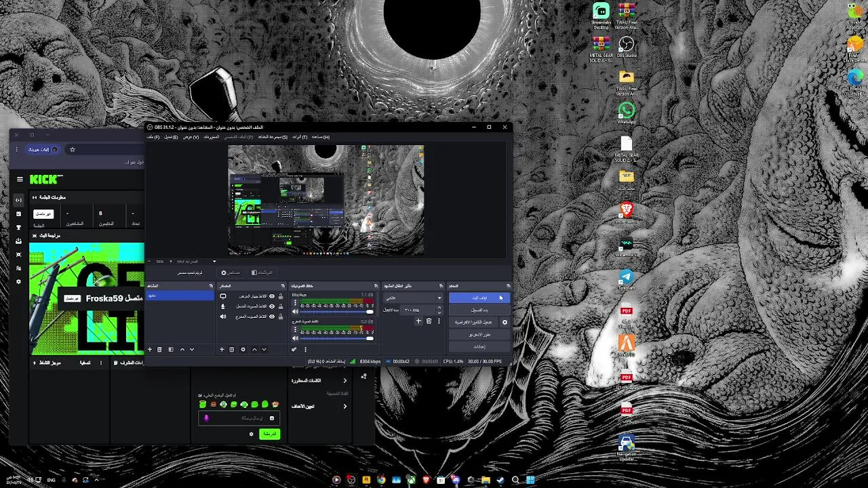The width and height of the screenshot is (868, 488).
Task: Remove selected scene using trash icon in Scenes panel
Action: pos(159,350)
